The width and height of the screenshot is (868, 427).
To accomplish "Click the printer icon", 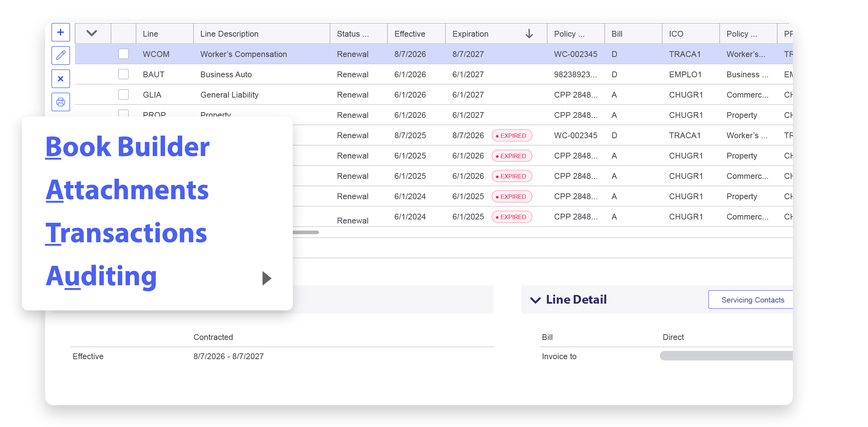I will point(61,102).
